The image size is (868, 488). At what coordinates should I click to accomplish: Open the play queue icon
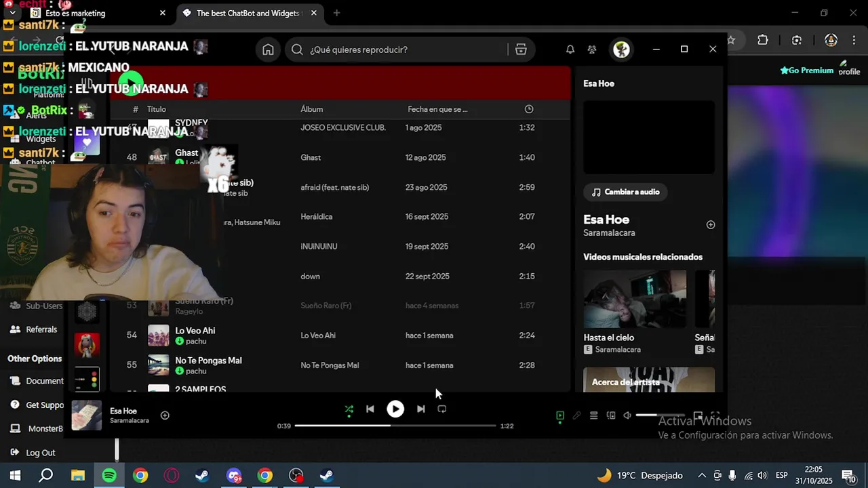click(593, 415)
